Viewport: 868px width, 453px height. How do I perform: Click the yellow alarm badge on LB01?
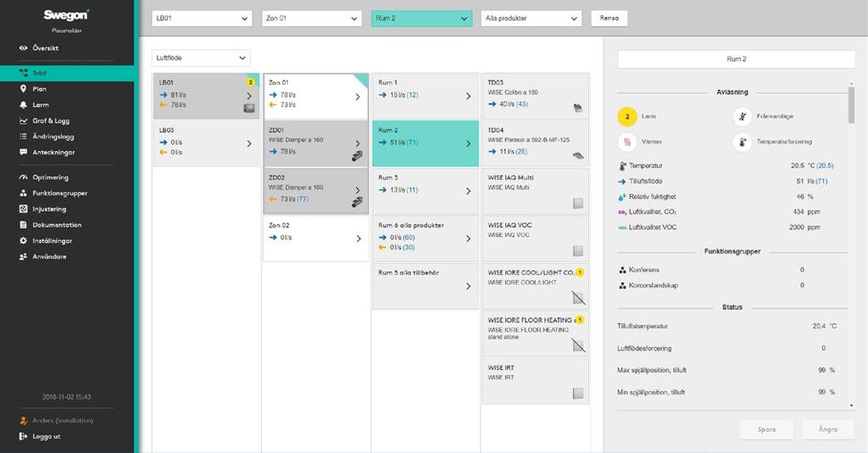point(250,82)
